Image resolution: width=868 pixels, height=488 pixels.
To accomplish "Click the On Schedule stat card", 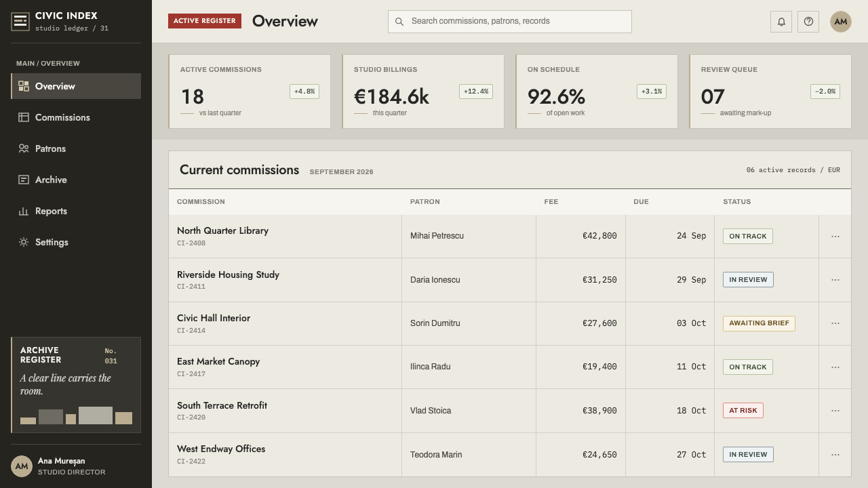I will (x=597, y=91).
